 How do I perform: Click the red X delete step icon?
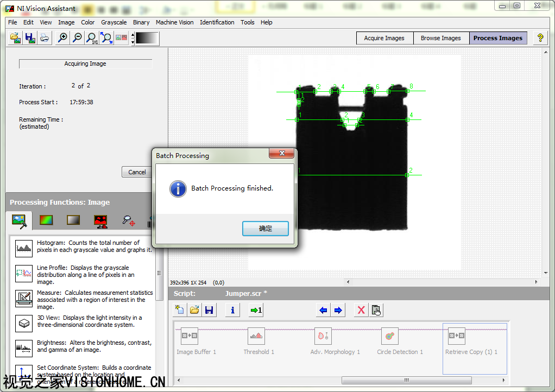pyautogui.click(x=361, y=311)
